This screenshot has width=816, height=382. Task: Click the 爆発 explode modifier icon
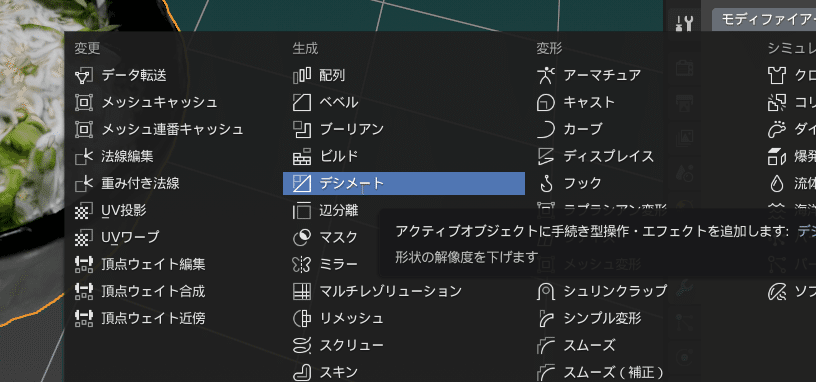click(x=777, y=156)
